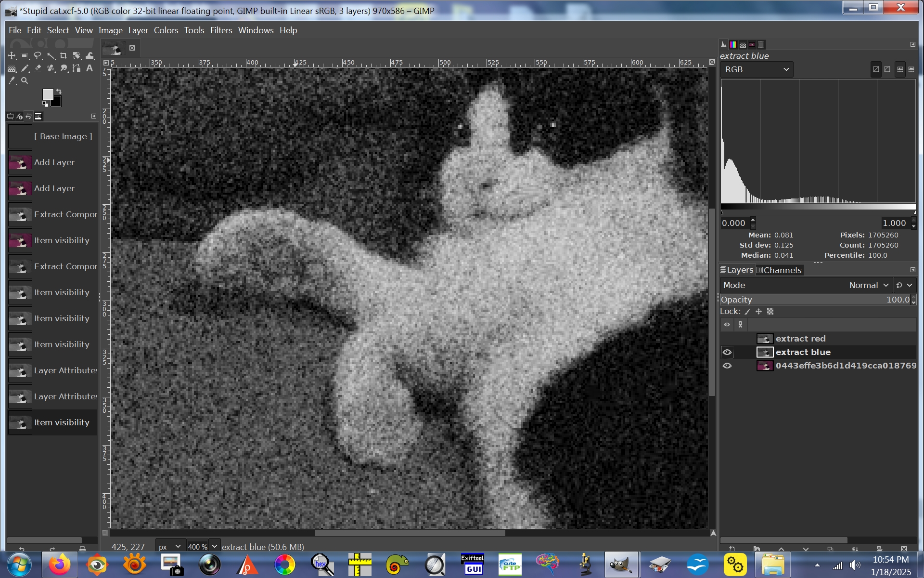Screen dimensions: 924x578
Task: Select the Fuzzy Select wand tool
Action: [51, 56]
